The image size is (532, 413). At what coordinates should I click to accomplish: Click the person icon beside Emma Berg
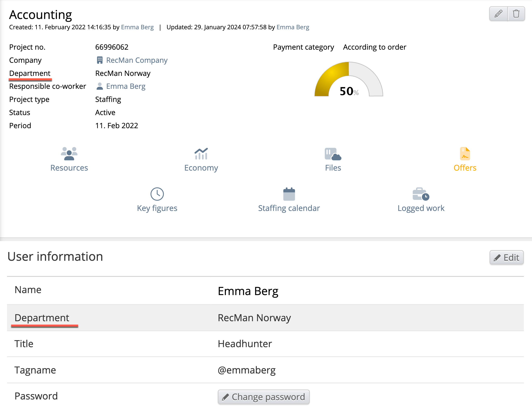coord(100,86)
